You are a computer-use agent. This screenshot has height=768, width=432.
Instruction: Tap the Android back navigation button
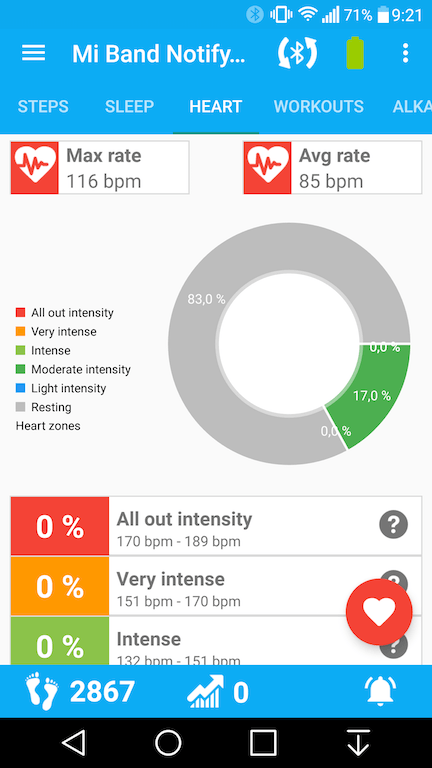coord(74,743)
